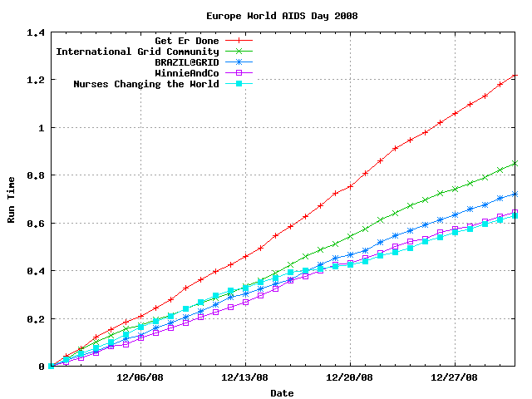Click the Run Time y-axis label
The image size is (532, 399).
[12, 199]
